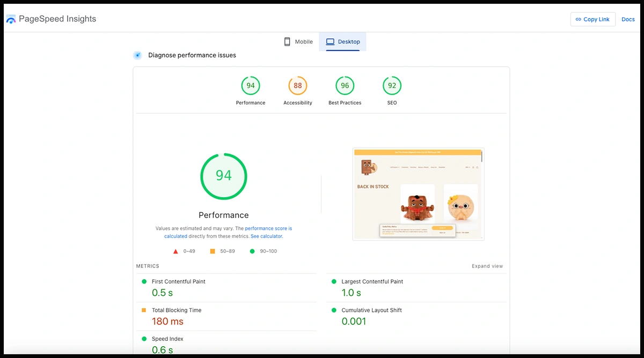Screen dimensions: 644x358
Task: Click the Largest Contentful Paint metric label
Action: [372, 281]
